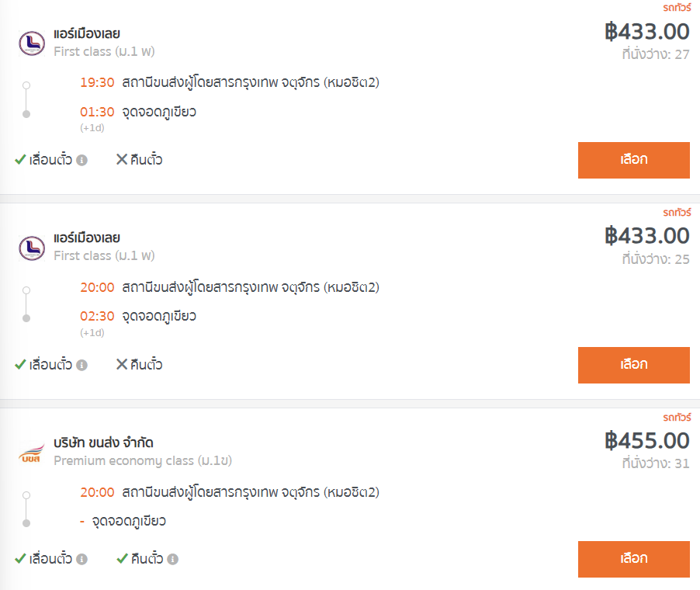Click the 02:30 arrival time

(97, 316)
